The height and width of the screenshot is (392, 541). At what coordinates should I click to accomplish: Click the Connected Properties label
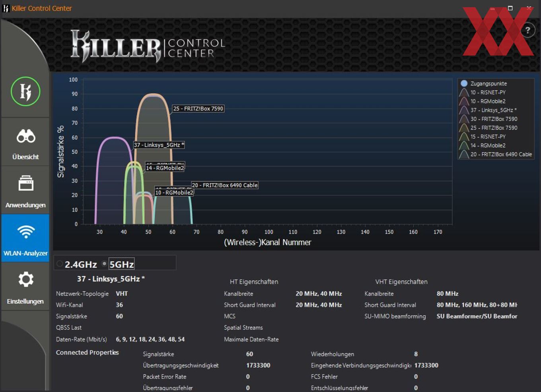[88, 353]
